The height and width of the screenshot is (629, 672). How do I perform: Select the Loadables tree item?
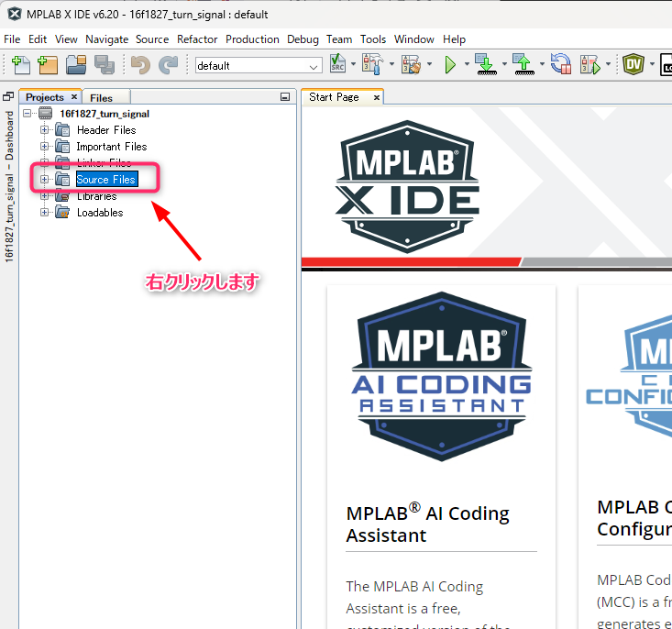[x=100, y=213]
